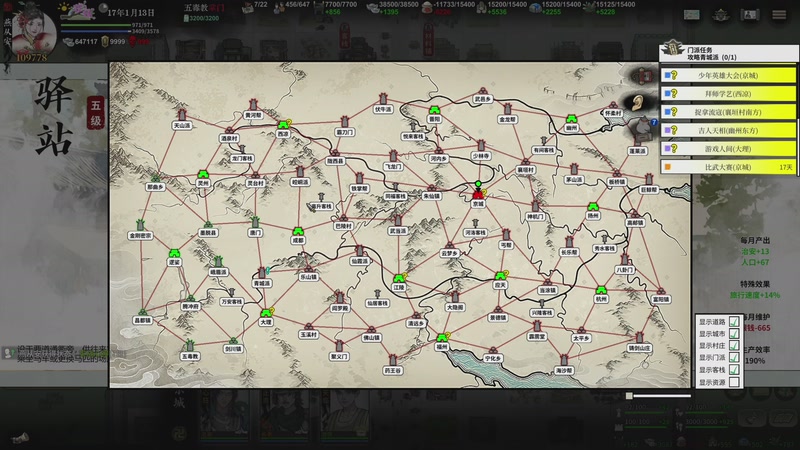
Task: Click the 福州 city icon
Action: click(442, 338)
